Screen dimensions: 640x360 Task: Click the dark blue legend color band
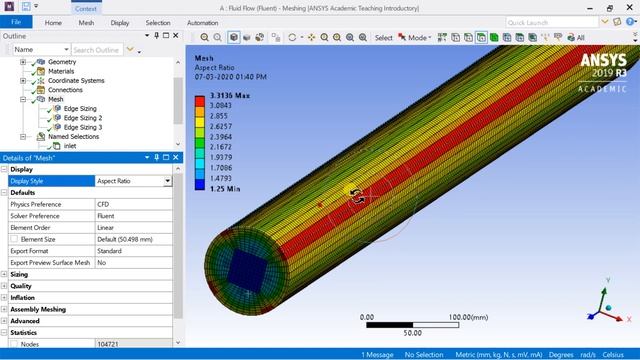[x=200, y=184]
